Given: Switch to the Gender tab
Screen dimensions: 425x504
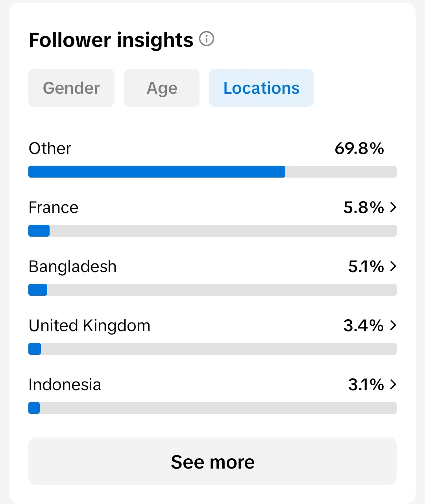Looking at the screenshot, I should coord(71,88).
